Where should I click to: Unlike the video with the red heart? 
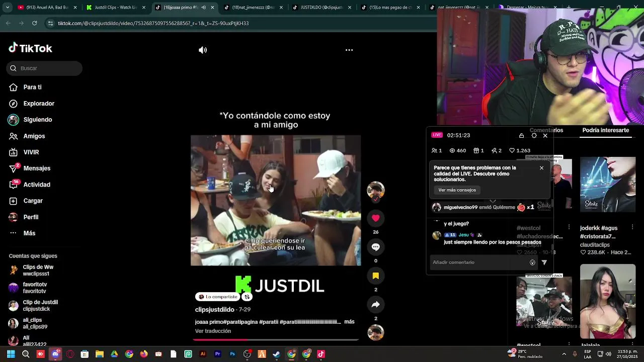tap(375, 218)
